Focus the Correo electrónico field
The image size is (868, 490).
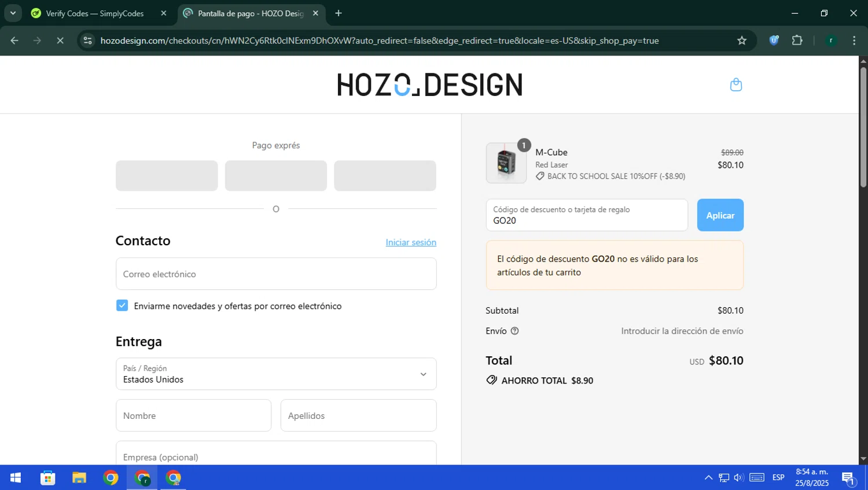point(276,274)
